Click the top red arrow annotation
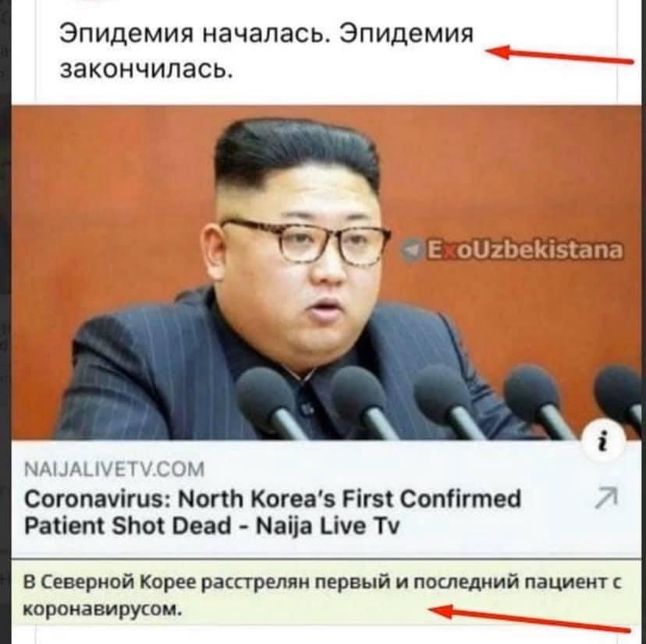 click(559, 55)
